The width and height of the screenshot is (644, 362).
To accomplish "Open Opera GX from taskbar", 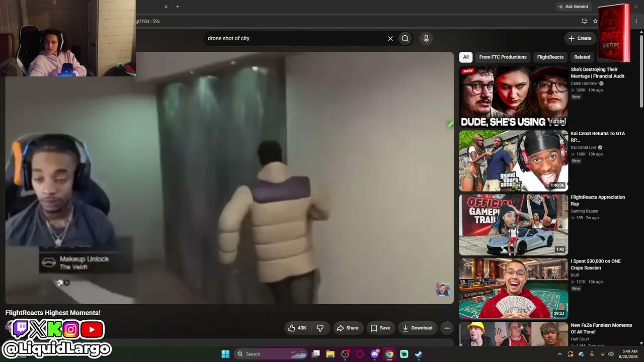I will pyautogui.click(x=360, y=354).
